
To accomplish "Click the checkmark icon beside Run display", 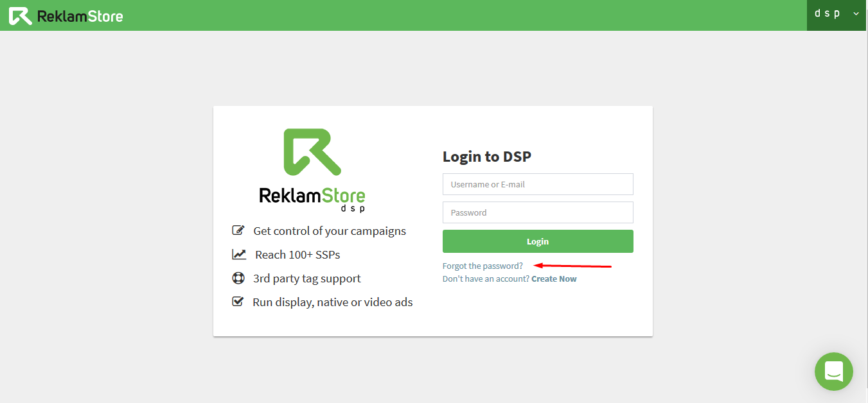I will point(238,302).
